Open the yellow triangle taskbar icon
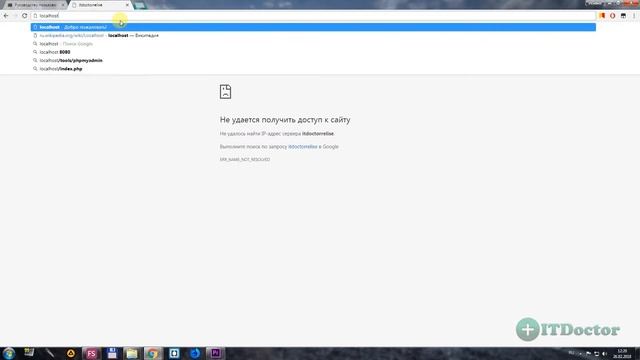Image resolution: width=640 pixels, height=360 pixels. (x=71, y=353)
